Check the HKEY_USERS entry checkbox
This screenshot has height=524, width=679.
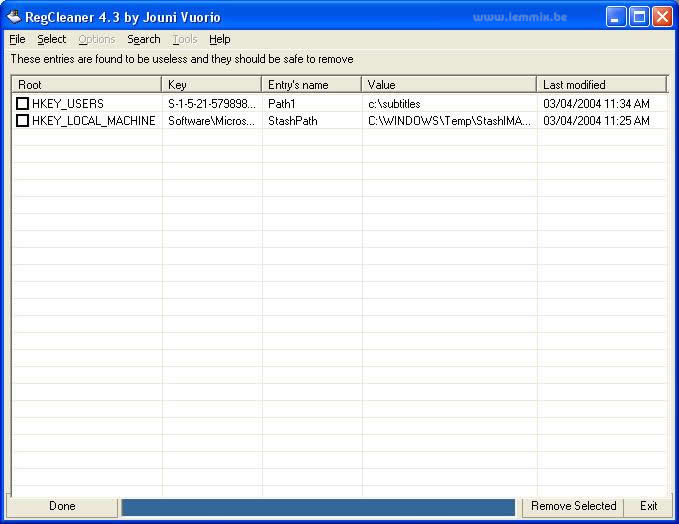click(22, 104)
